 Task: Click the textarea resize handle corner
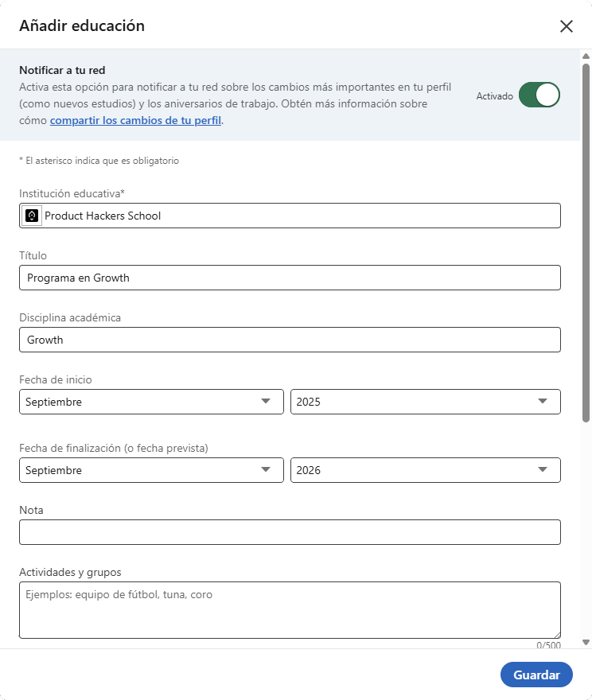[x=557, y=635]
